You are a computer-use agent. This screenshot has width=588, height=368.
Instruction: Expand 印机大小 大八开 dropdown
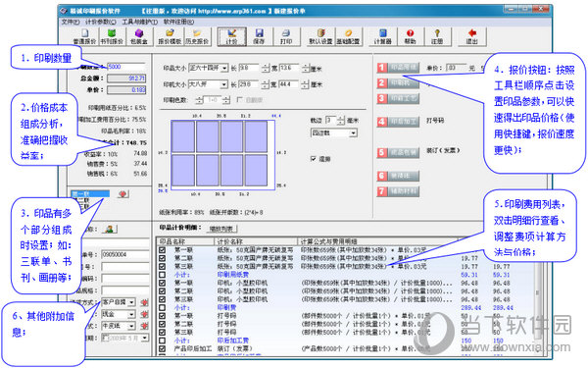[x=223, y=84]
